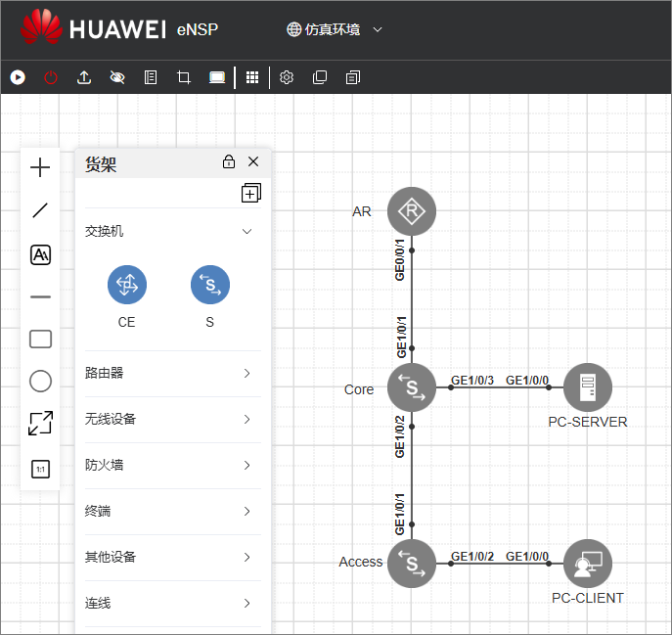The height and width of the screenshot is (635, 672).
Task: Click the start devices play icon
Action: coord(18,77)
